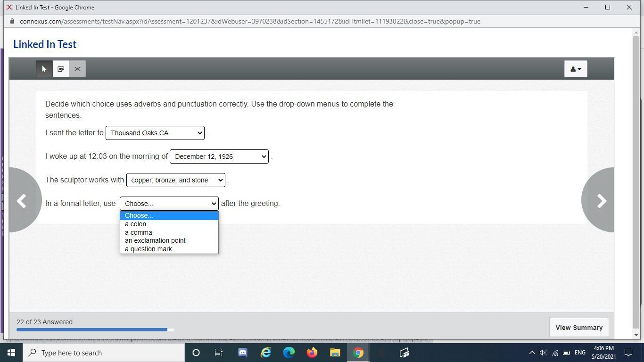
Task: Show hidden system tray icons
Action: pos(532,353)
